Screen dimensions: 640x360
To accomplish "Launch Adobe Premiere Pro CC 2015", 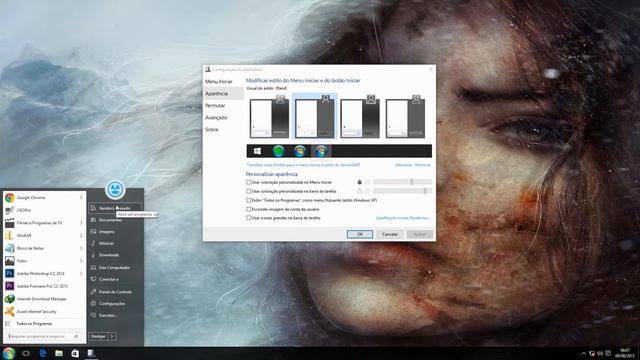I will (x=43, y=286).
